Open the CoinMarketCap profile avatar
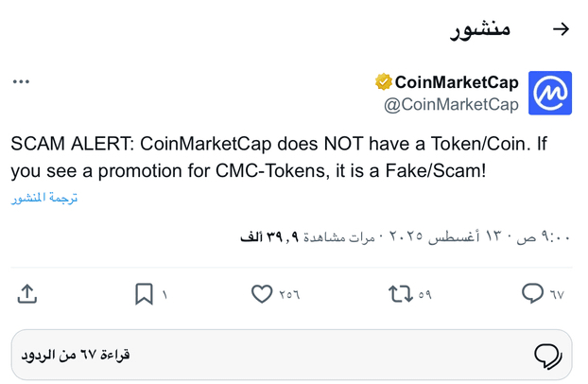 click(x=550, y=93)
